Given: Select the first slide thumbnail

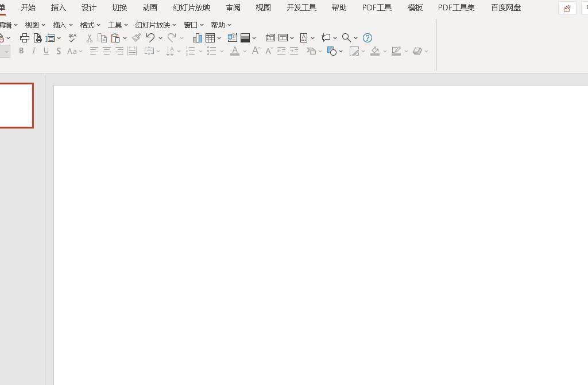Looking at the screenshot, I should coord(16,105).
